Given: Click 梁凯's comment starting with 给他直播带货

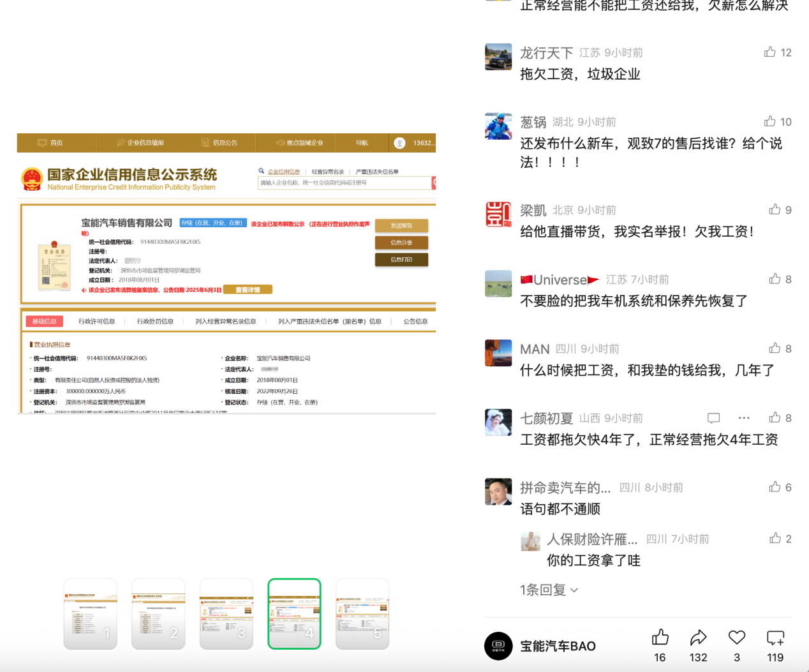Looking at the screenshot, I should (x=637, y=232).
